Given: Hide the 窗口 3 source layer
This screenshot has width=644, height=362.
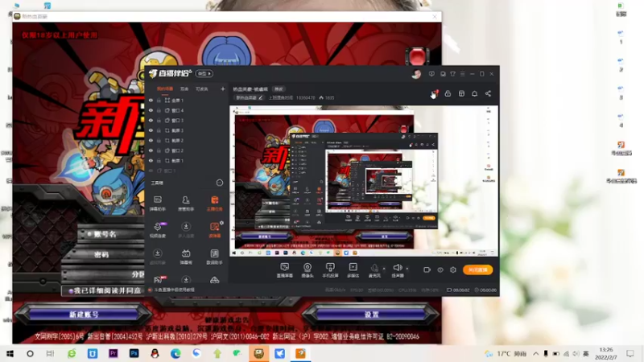Looking at the screenshot, I should pos(151,120).
